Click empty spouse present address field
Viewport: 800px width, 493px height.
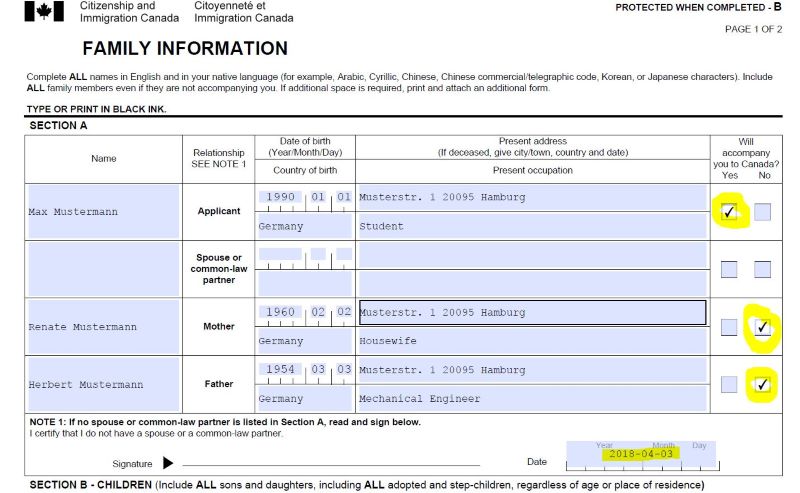coord(533,255)
